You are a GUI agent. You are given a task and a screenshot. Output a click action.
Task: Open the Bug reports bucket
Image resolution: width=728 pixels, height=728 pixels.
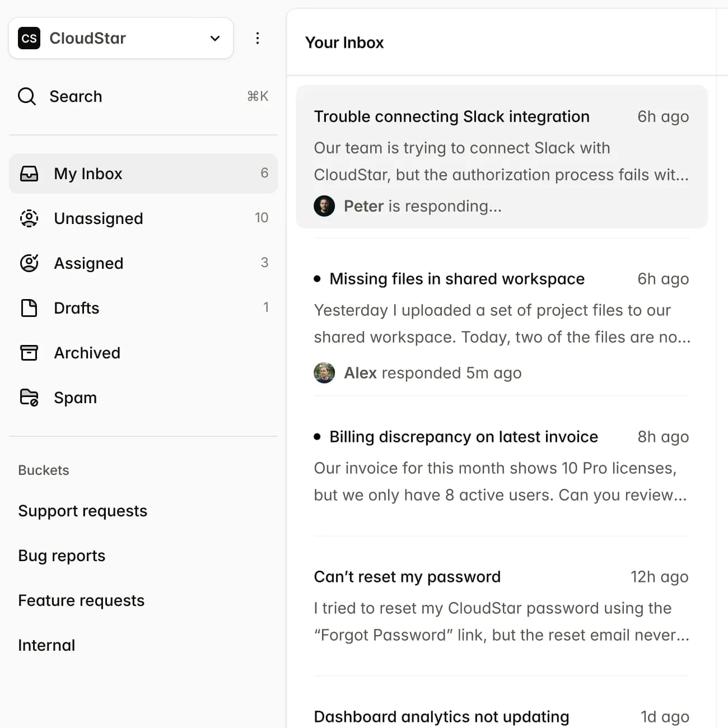pyautogui.click(x=62, y=556)
